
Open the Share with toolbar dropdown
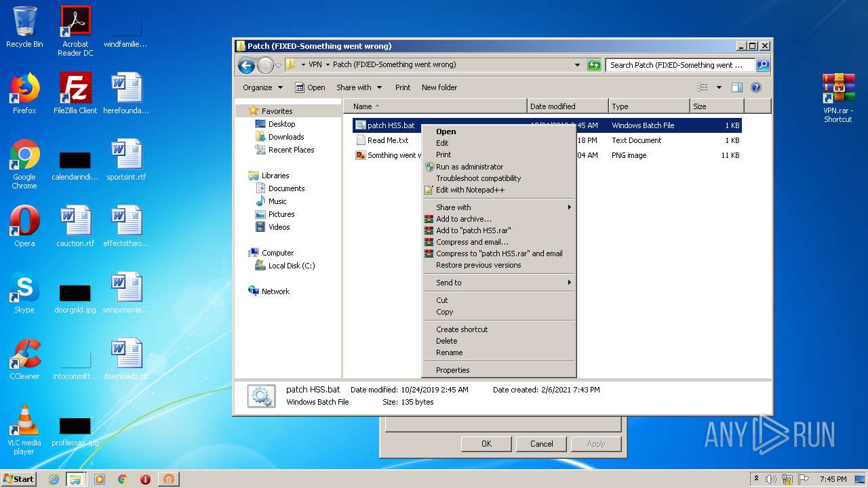pyautogui.click(x=359, y=87)
